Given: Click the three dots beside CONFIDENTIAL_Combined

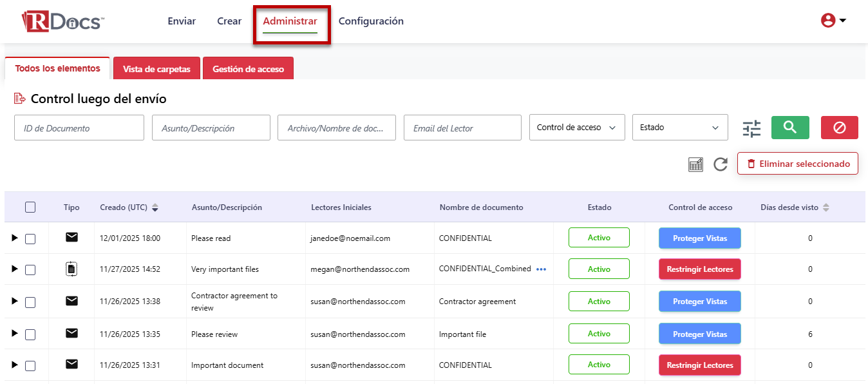Looking at the screenshot, I should pyautogui.click(x=541, y=269).
